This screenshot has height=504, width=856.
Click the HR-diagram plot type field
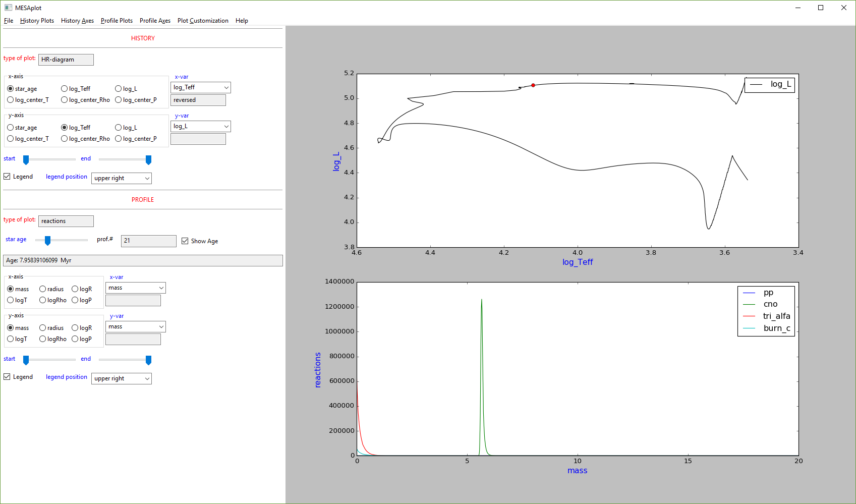[x=66, y=60]
